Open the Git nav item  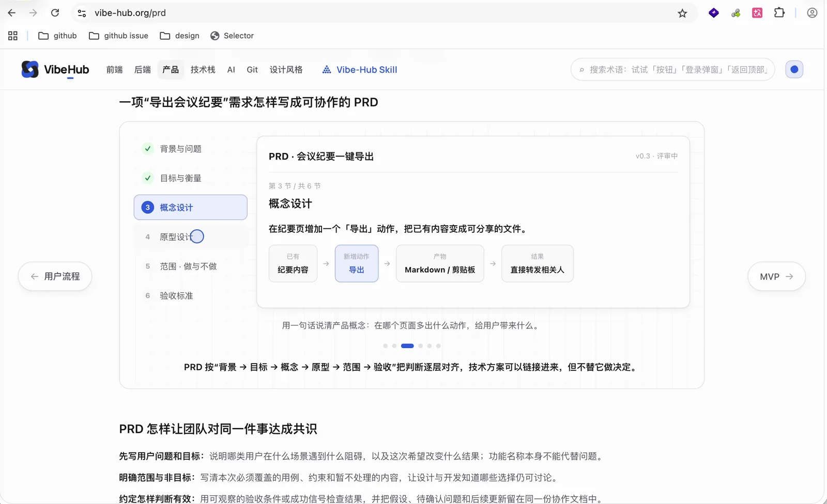252,70
